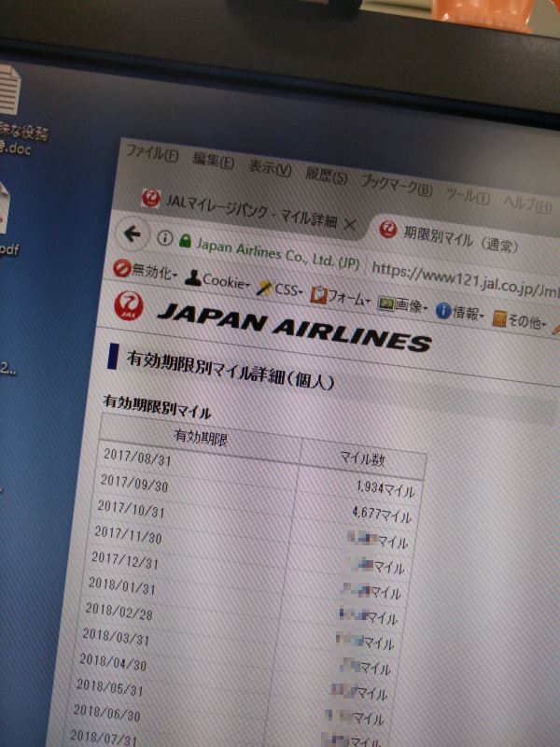560x747 pixels.
Task: Click the JAL favicon on first tab
Action: [x=151, y=198]
